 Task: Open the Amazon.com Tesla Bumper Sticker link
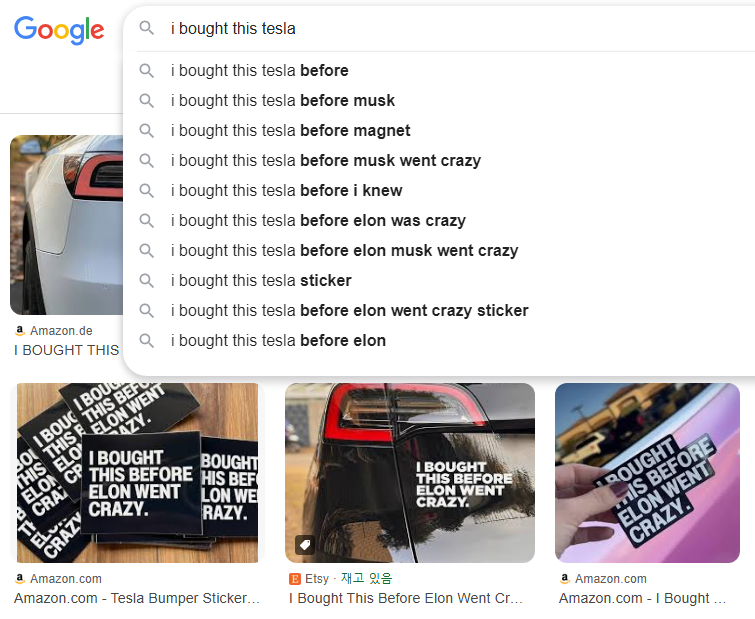pyautogui.click(x=137, y=598)
